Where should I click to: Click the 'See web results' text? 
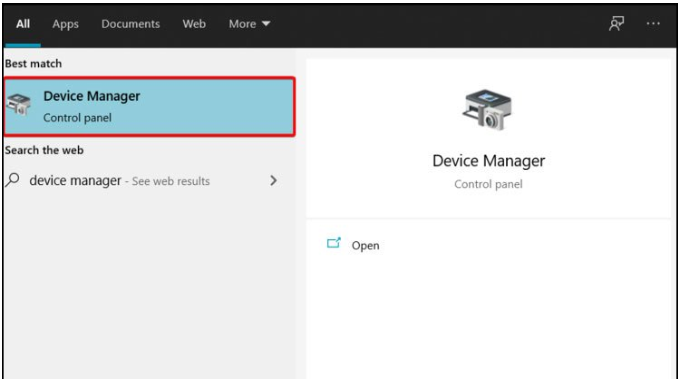[171, 181]
